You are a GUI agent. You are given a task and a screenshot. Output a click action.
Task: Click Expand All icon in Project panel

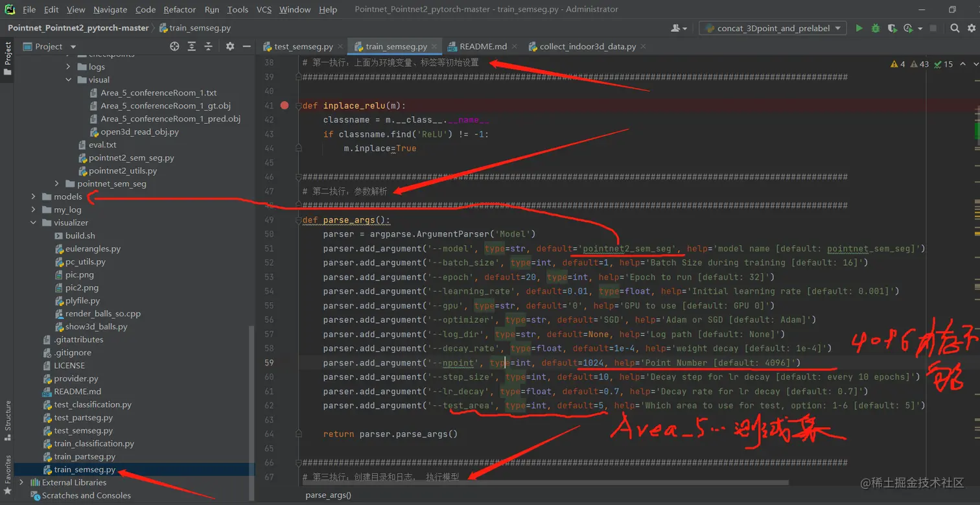point(192,47)
